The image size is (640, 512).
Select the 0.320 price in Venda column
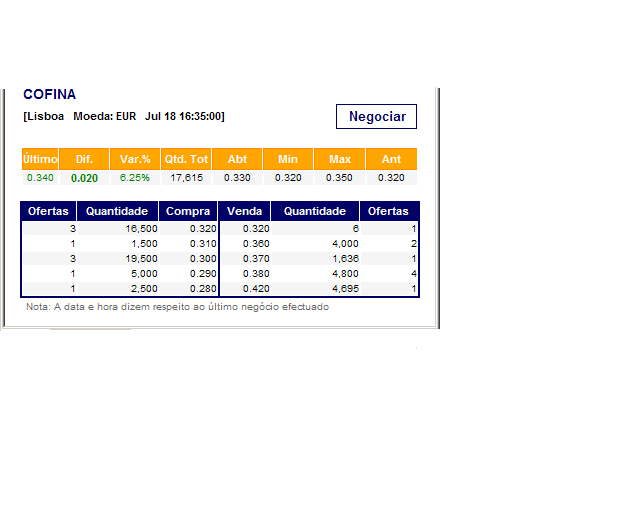256,229
